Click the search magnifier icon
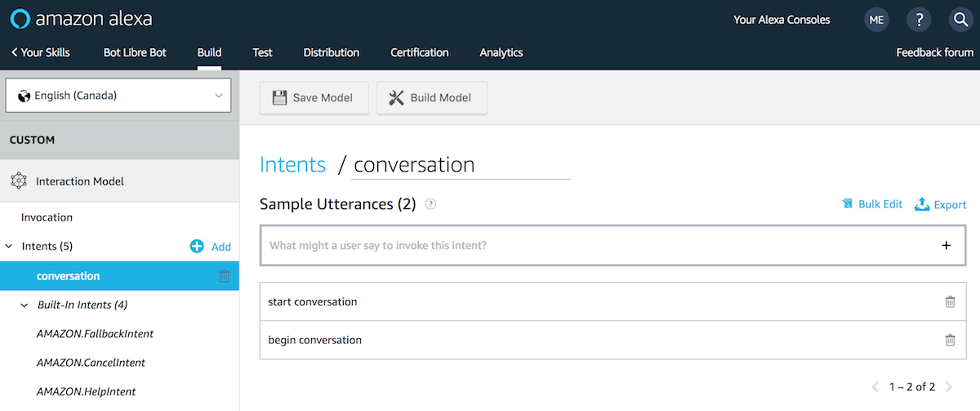The height and width of the screenshot is (411, 980). pyautogui.click(x=961, y=20)
